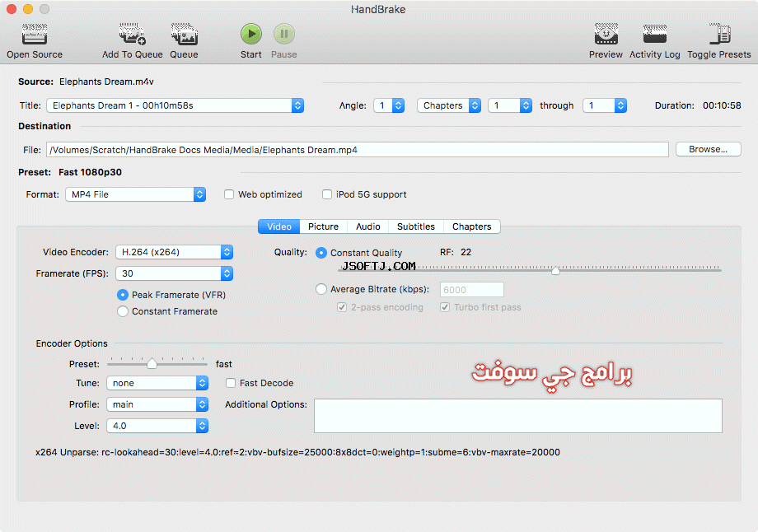The height and width of the screenshot is (532, 758).
Task: Click the Add To Queue icon
Action: (132, 35)
